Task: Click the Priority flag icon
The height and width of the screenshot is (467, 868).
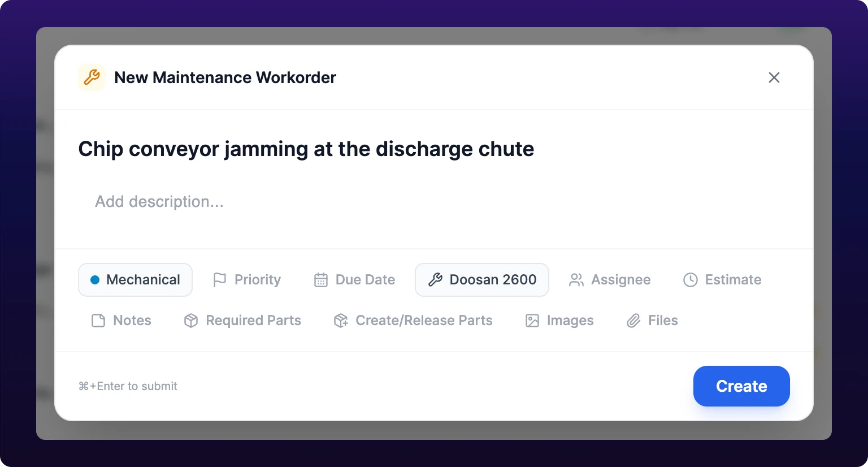Action: [220, 280]
